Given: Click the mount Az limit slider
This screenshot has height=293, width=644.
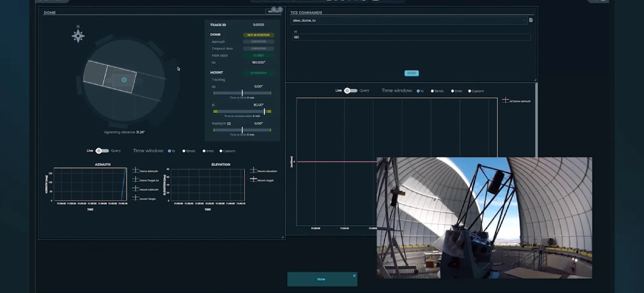Looking at the screenshot, I should [242, 93].
